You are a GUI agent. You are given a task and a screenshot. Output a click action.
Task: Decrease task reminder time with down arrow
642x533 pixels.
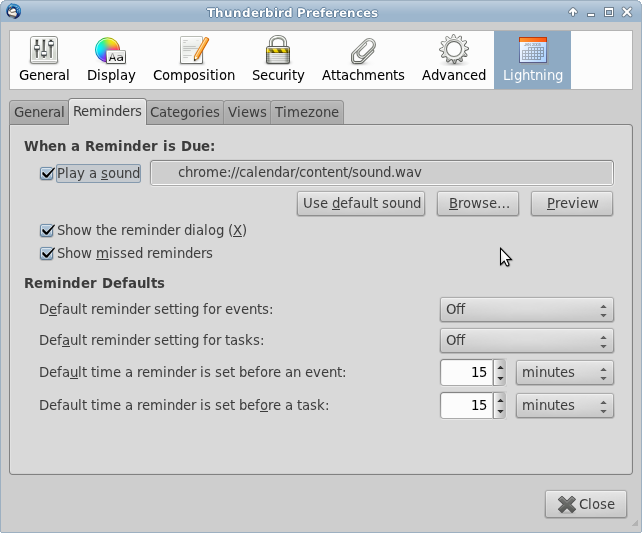pyautogui.click(x=500, y=412)
